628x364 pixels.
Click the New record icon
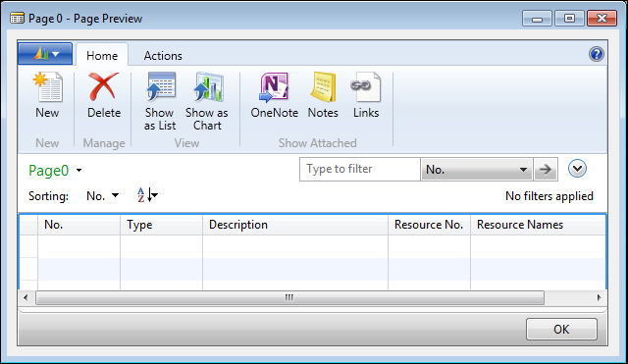click(x=48, y=87)
